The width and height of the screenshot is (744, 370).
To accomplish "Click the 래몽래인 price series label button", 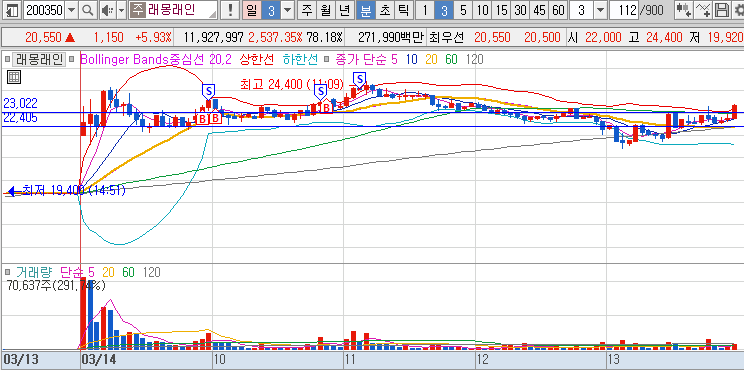I will point(38,59).
